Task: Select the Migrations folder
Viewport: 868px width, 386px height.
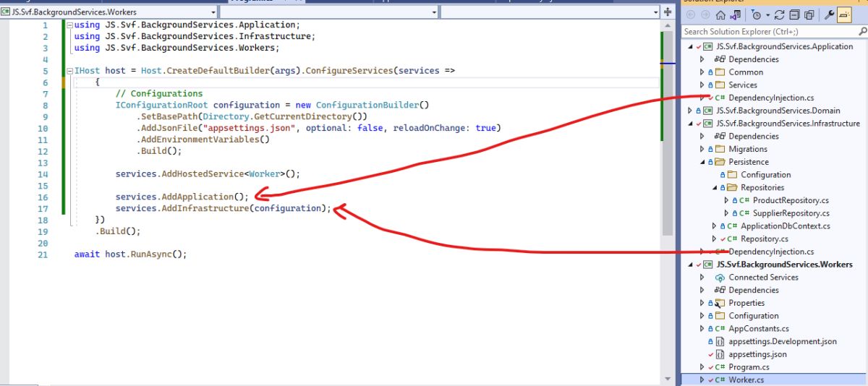Action: 748,149
